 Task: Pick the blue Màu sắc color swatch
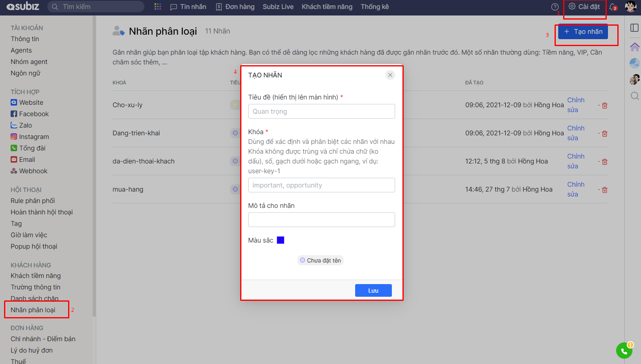click(x=281, y=240)
